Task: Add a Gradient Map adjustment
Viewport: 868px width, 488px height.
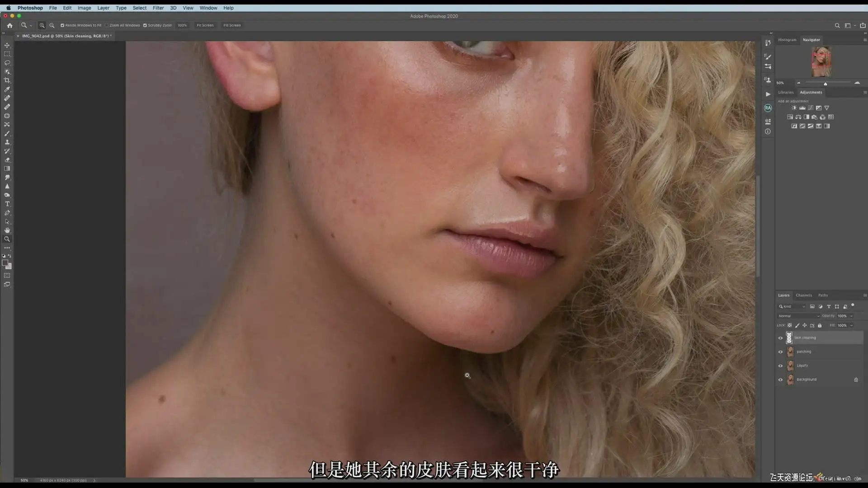Action: click(827, 126)
